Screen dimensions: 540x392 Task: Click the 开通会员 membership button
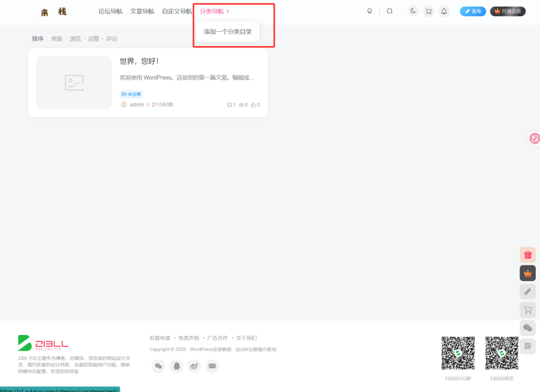[x=508, y=12]
